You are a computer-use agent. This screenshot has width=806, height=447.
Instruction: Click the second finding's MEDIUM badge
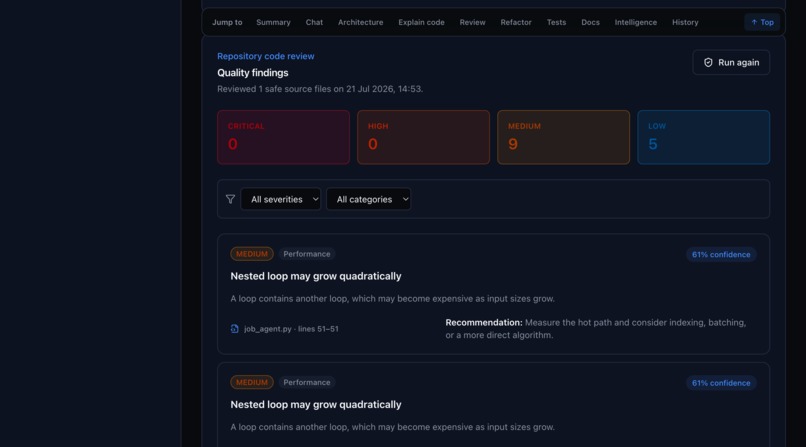tap(252, 382)
